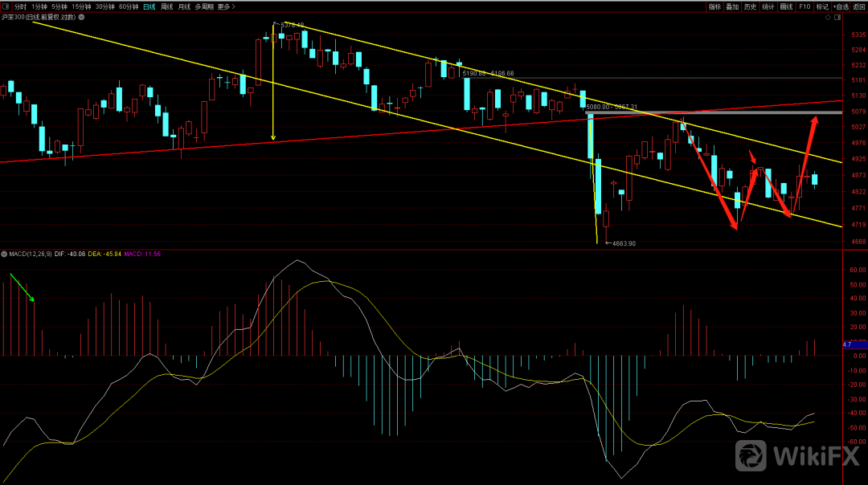The height and width of the screenshot is (485, 868).
Task: Select the 周线 weekly period
Action: (167, 6)
